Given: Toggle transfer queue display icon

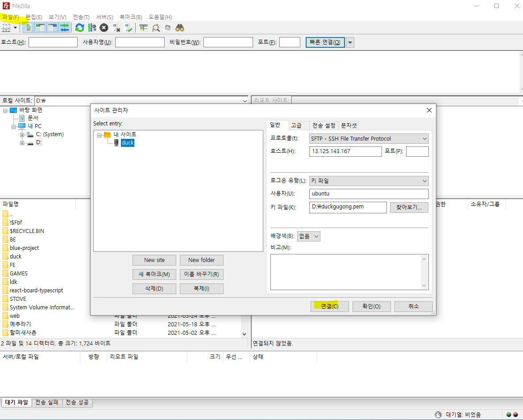Looking at the screenshot, I should (64, 28).
